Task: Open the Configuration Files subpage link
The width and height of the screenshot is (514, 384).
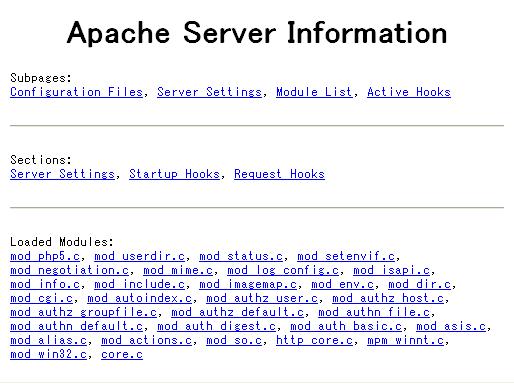Action: tap(76, 92)
